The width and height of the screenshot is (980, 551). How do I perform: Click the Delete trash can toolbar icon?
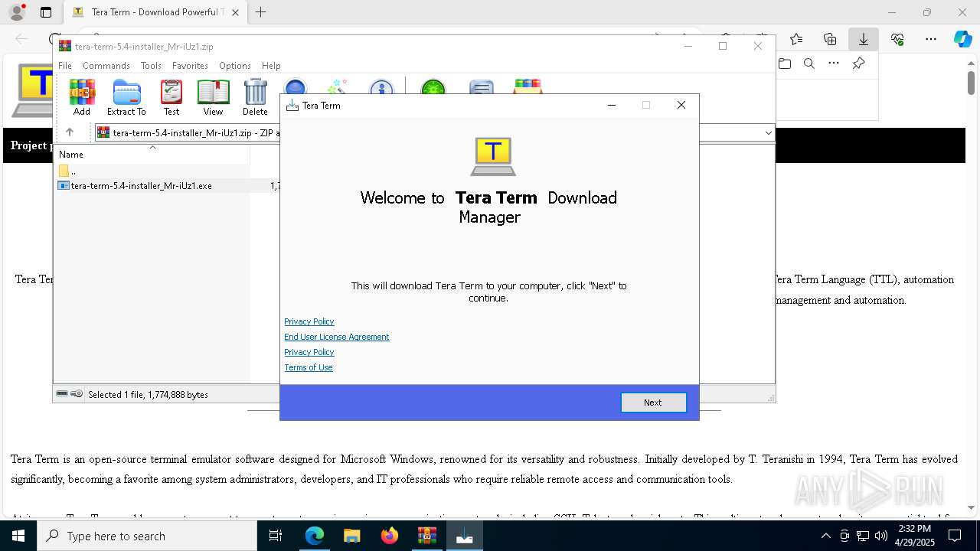(x=255, y=97)
